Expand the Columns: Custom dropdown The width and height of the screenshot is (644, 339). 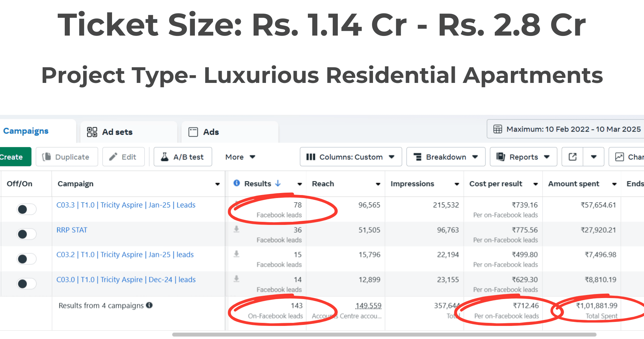click(351, 157)
